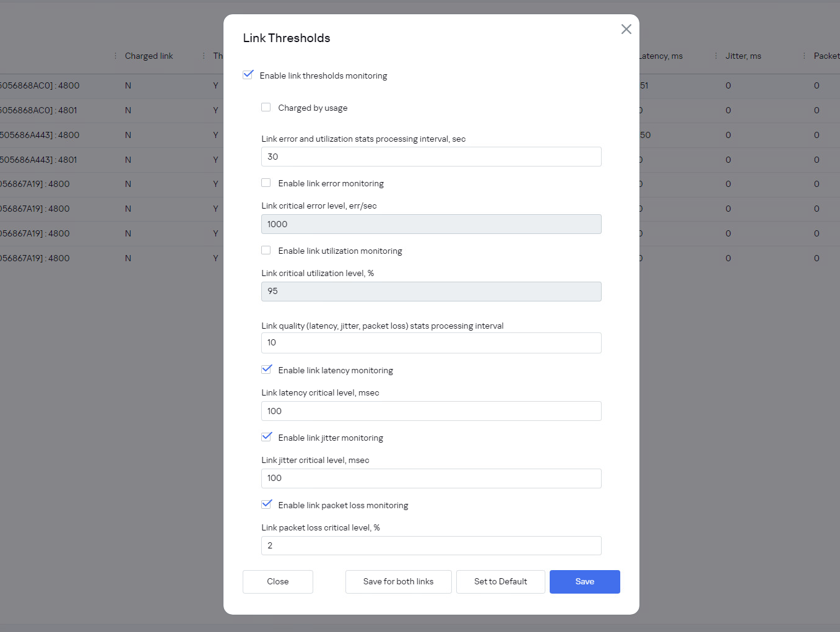
Task: Edit the Link latency critical level field
Action: pos(431,411)
